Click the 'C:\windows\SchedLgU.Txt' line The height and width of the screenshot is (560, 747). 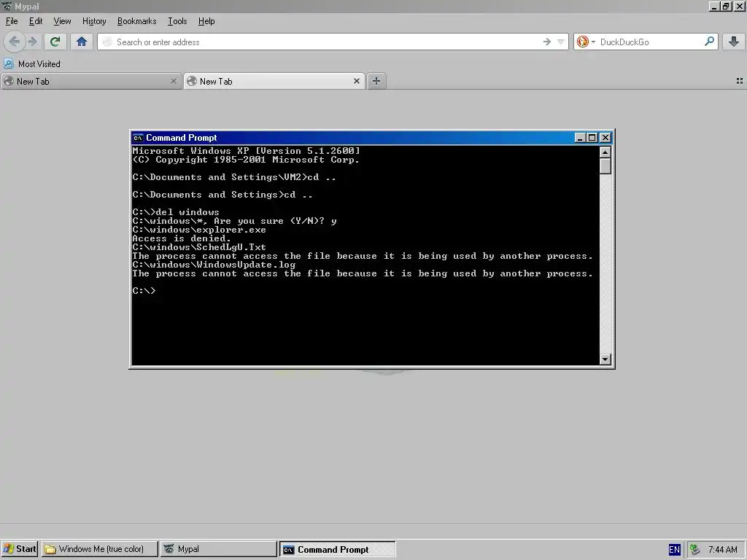(x=199, y=247)
